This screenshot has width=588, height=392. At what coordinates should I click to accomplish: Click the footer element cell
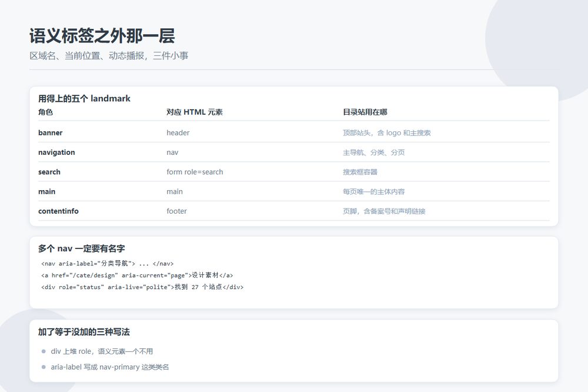(176, 211)
